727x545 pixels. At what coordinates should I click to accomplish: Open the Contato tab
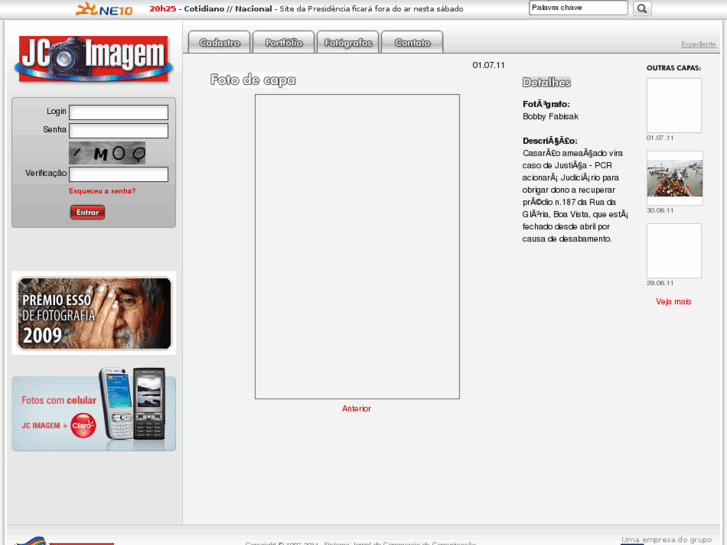pos(412,43)
